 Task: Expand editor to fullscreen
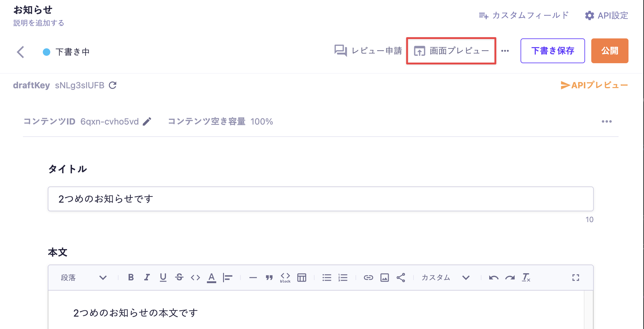click(x=576, y=277)
